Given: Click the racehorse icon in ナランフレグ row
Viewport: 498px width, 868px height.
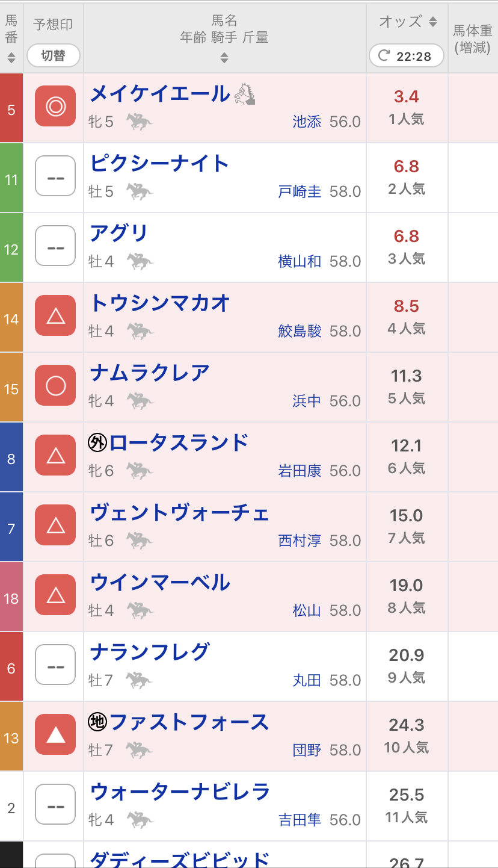Looking at the screenshot, I should (x=140, y=680).
